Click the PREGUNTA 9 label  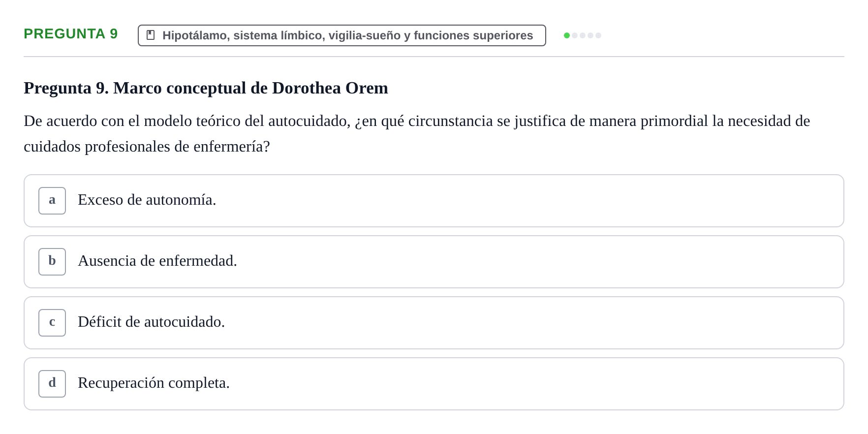pyautogui.click(x=71, y=34)
